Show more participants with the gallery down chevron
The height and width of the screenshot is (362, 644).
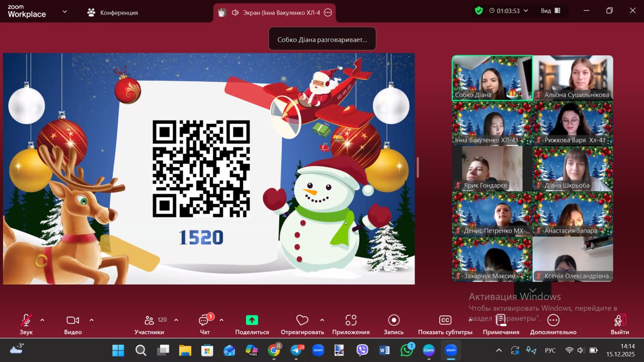click(532, 291)
